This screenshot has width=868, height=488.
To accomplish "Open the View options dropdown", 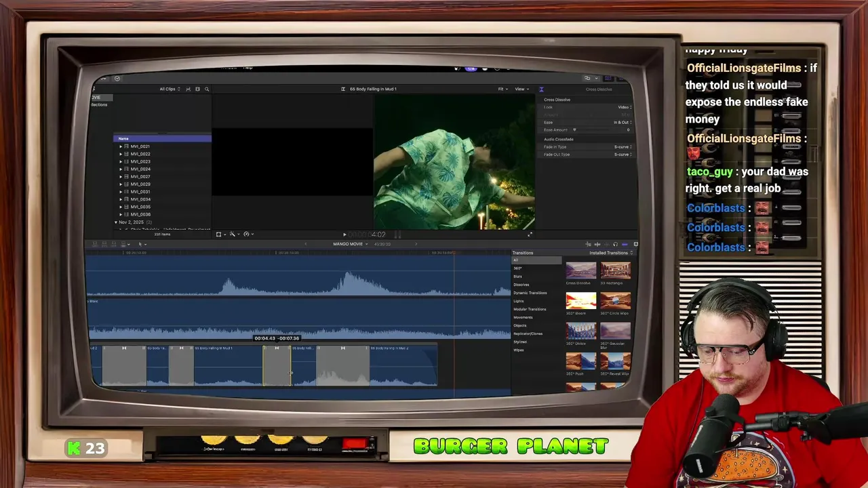I will (521, 89).
